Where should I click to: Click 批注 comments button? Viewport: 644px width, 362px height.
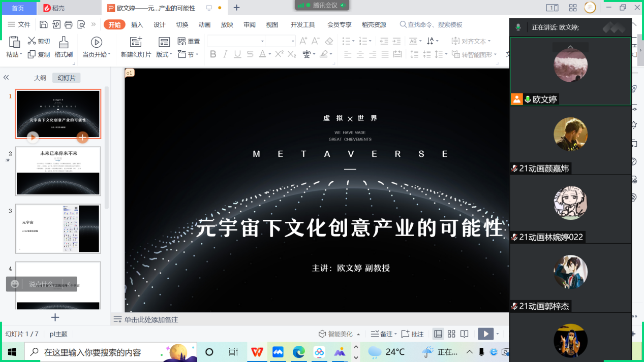point(412,334)
